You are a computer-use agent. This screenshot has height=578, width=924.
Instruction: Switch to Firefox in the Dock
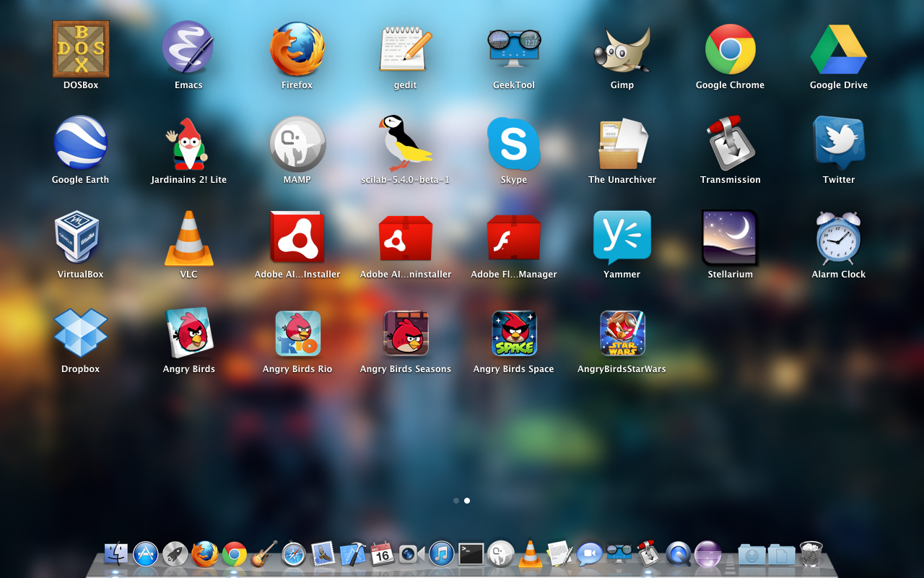tap(205, 554)
